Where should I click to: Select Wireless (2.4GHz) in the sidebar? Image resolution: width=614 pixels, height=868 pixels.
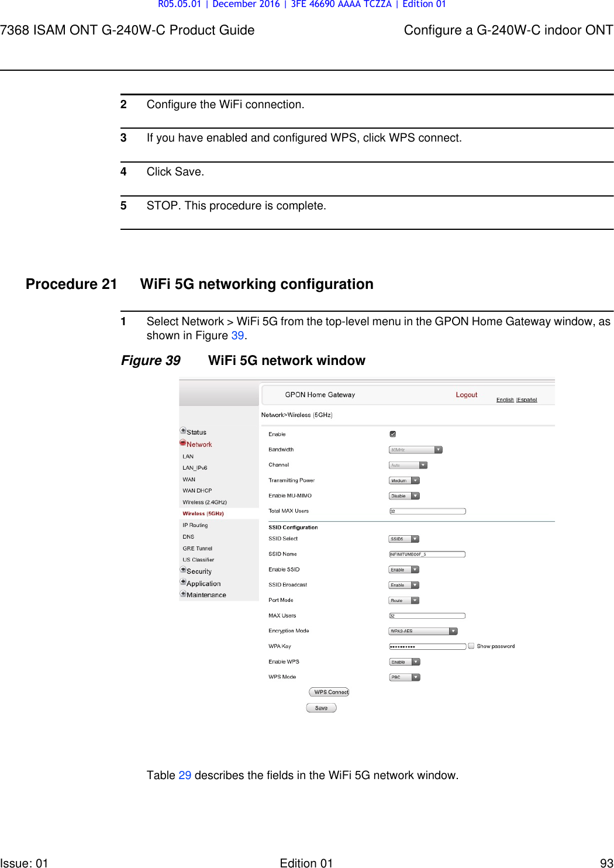205,501
